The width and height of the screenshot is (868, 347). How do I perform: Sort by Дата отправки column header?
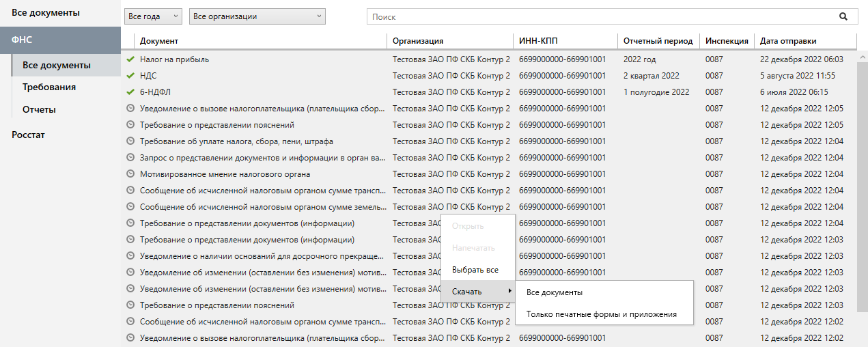pyautogui.click(x=788, y=41)
